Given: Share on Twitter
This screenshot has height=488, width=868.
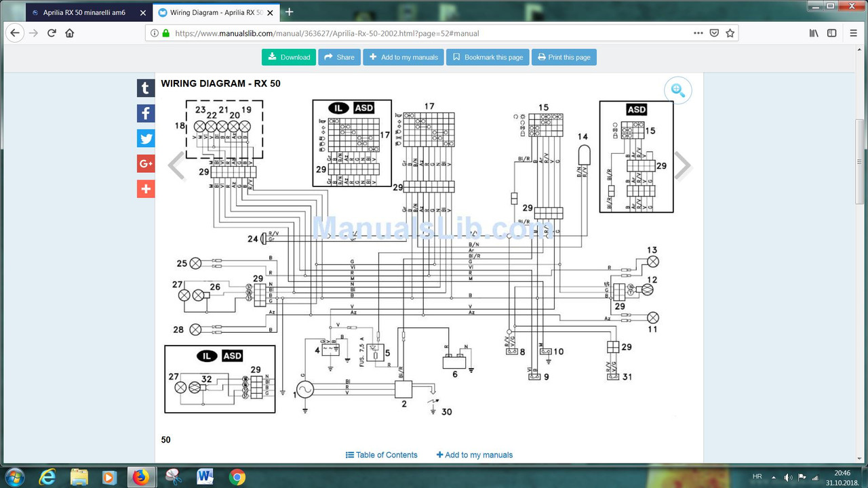Looking at the screenshot, I should pos(146,138).
